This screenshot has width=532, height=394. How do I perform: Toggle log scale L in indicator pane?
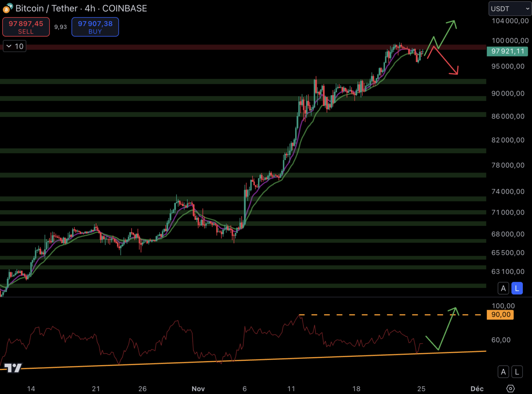tap(517, 372)
